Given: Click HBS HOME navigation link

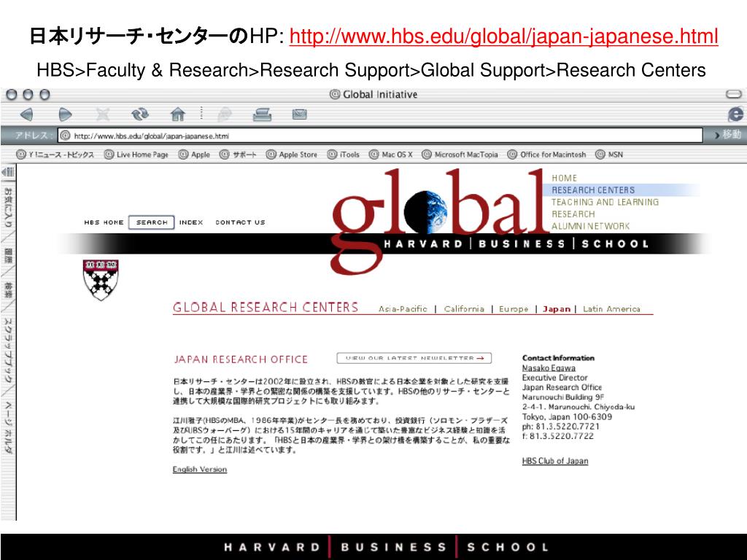Looking at the screenshot, I should [104, 222].
